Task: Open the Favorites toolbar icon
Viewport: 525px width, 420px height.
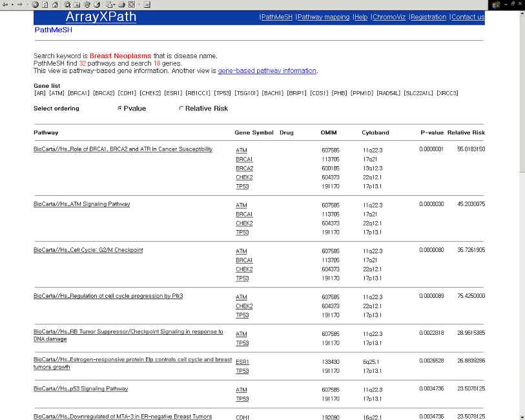Action: coord(77,5)
